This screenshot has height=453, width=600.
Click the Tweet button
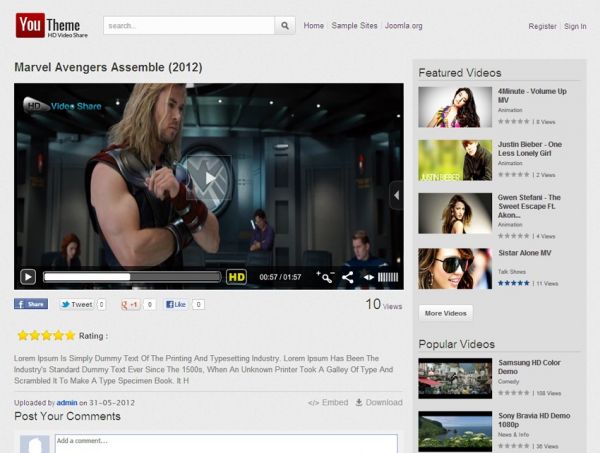[x=77, y=305]
